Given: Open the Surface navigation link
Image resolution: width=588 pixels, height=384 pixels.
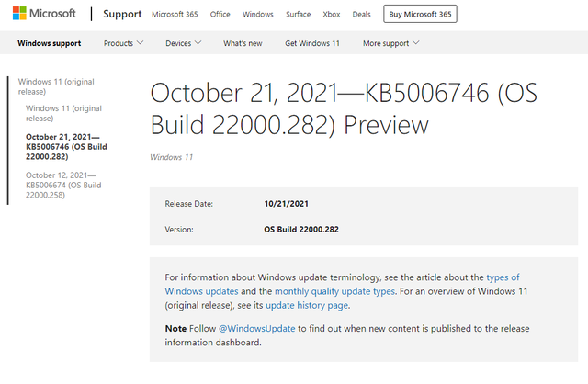Looking at the screenshot, I should point(299,15).
